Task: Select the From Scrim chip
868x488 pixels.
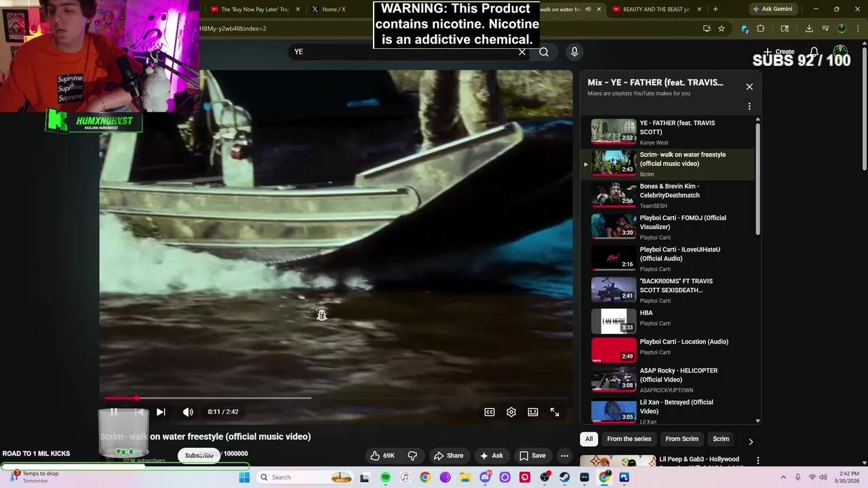Action: pos(682,439)
